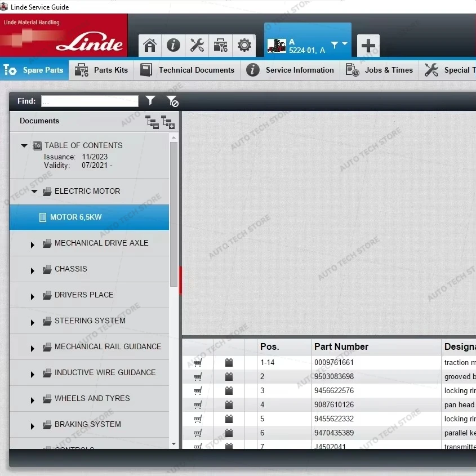Click the forklift truck thumbnail in 5224-01 tab

click(x=277, y=46)
